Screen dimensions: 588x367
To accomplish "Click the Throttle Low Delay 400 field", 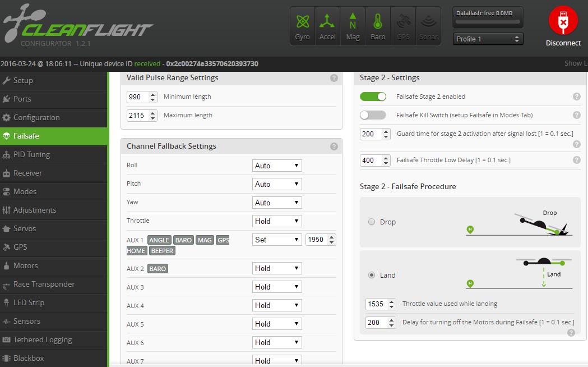I will click(375, 160).
